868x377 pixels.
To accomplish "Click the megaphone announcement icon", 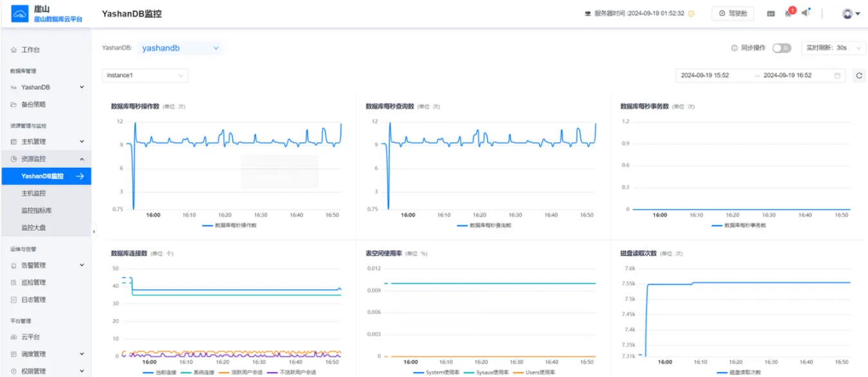I will tap(806, 13).
